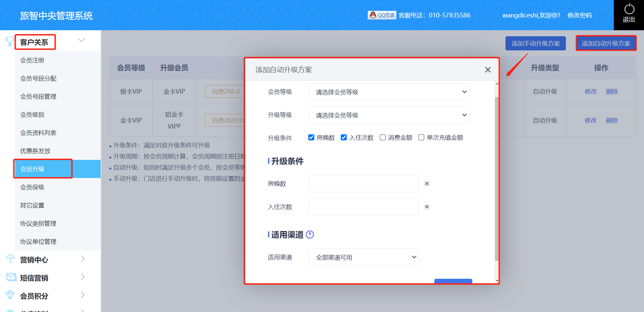This screenshot has height=312, width=644.
Task: Clear the 房晚数 field with its x icon
Action: coord(427,183)
